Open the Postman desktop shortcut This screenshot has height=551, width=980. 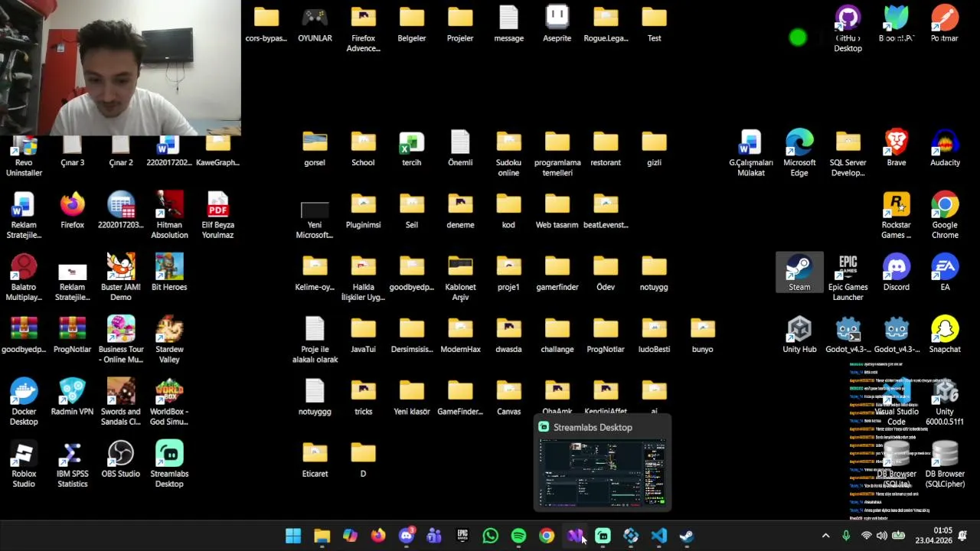(945, 23)
